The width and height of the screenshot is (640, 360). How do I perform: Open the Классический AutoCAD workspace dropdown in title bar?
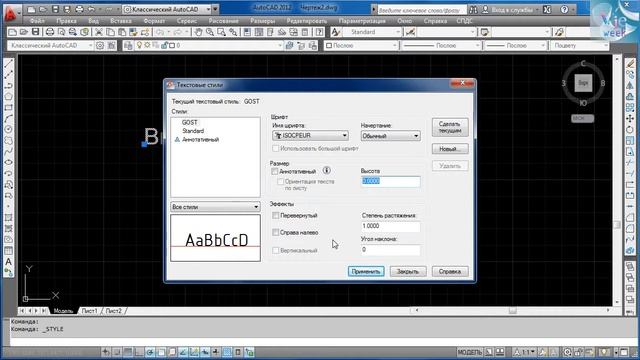167,9
